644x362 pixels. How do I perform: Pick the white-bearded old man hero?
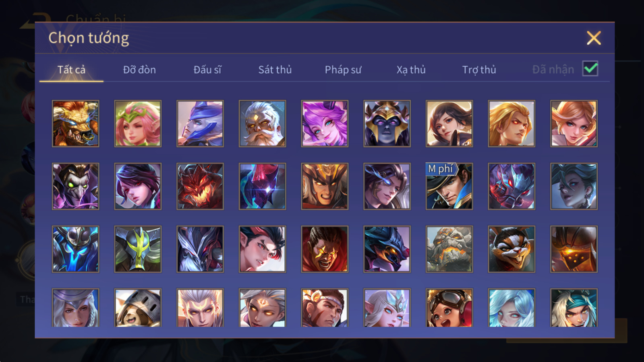click(262, 123)
